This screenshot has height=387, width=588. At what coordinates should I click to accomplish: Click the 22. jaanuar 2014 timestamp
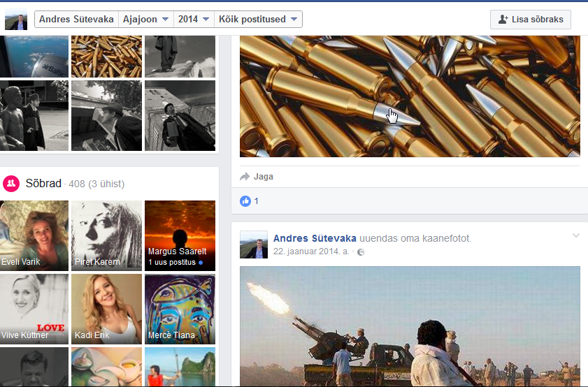tap(311, 251)
